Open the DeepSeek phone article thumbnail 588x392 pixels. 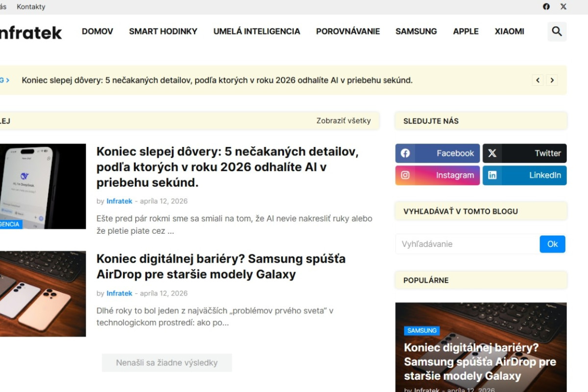tap(42, 186)
